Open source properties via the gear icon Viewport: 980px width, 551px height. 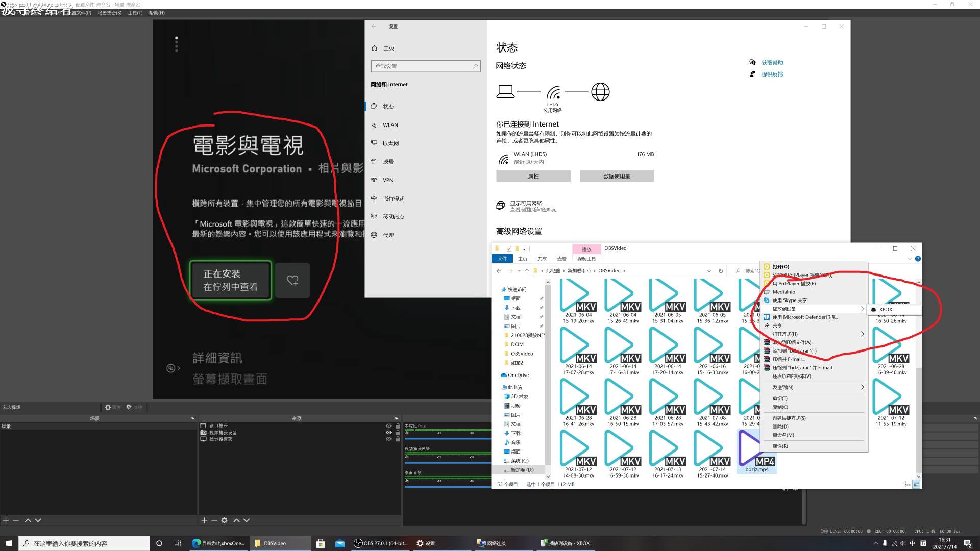click(x=225, y=520)
